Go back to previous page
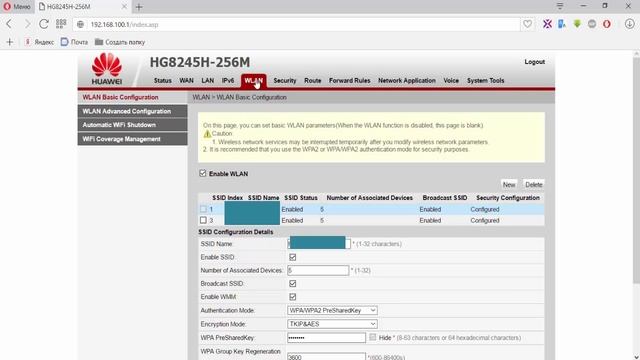 click(x=9, y=24)
